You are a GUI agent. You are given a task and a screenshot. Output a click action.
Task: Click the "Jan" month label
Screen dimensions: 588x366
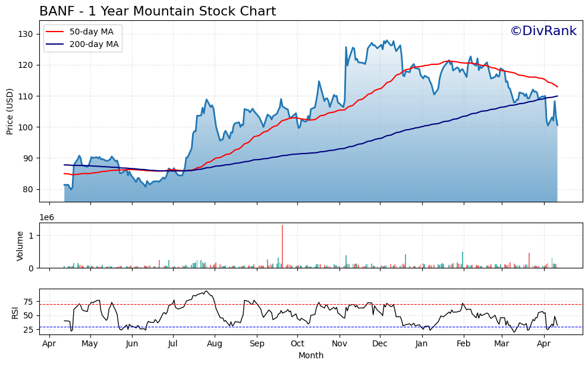(422, 343)
